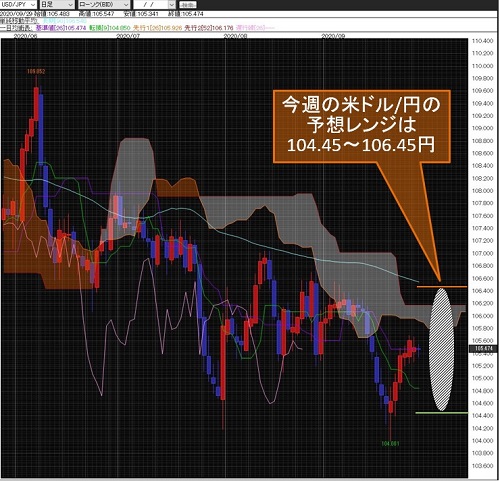Viewport: 500px width, 481px height.
Task: Click the 110.400 price axis label
Action: click(482, 41)
